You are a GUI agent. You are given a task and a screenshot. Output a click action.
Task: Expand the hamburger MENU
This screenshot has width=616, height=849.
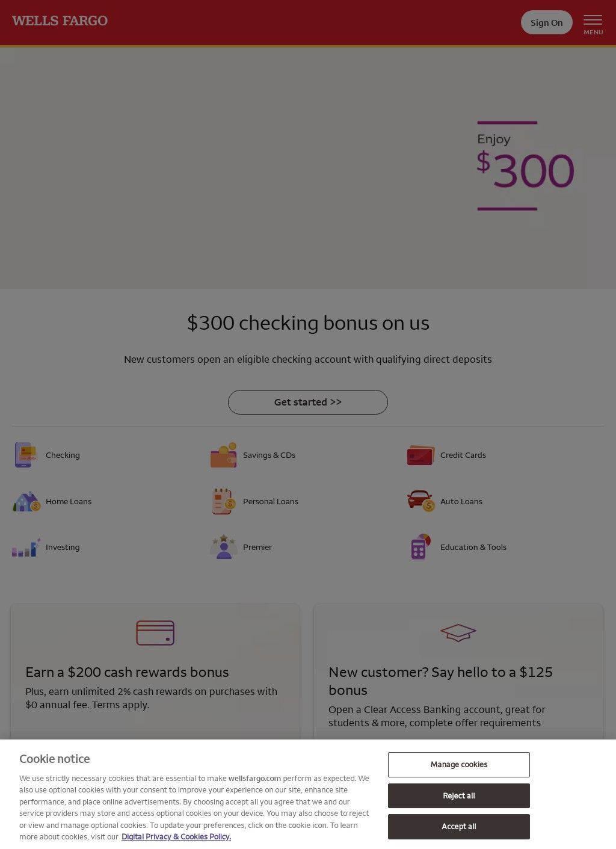(593, 23)
